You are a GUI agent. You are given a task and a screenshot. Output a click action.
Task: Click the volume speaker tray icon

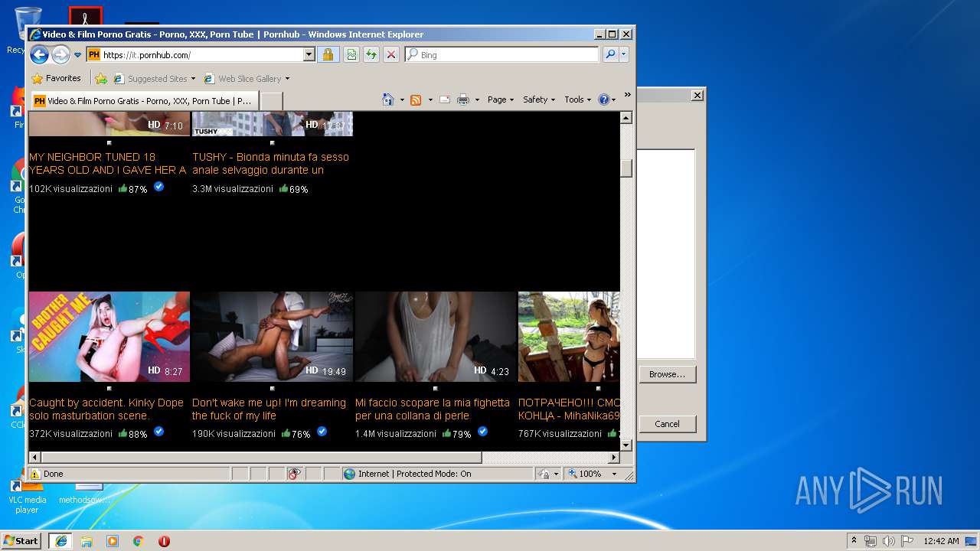(x=889, y=541)
